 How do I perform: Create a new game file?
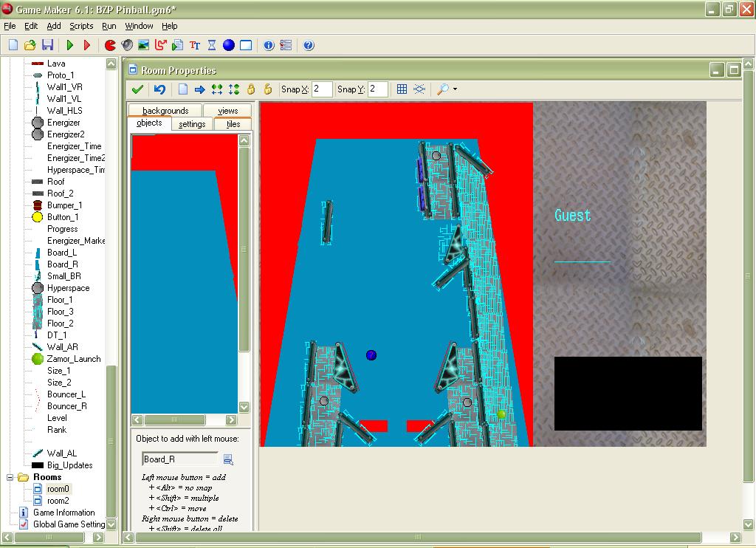click(x=13, y=45)
